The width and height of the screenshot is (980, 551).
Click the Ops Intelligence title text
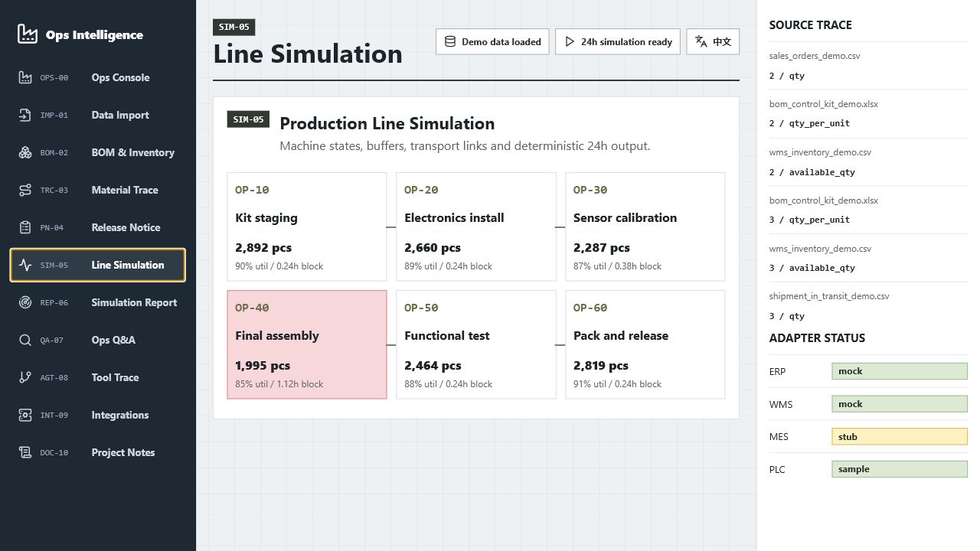(x=94, y=34)
